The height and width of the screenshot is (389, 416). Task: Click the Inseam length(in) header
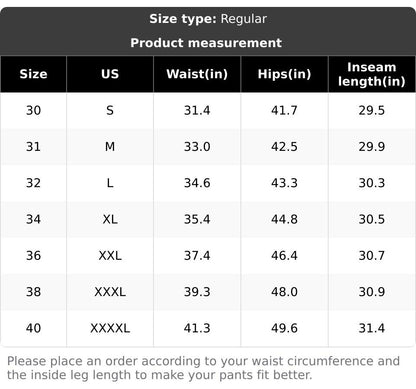(x=372, y=74)
